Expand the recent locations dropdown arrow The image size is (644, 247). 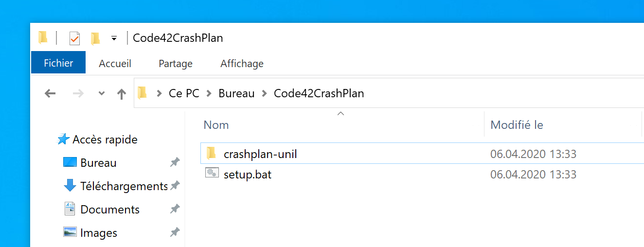coord(101,93)
